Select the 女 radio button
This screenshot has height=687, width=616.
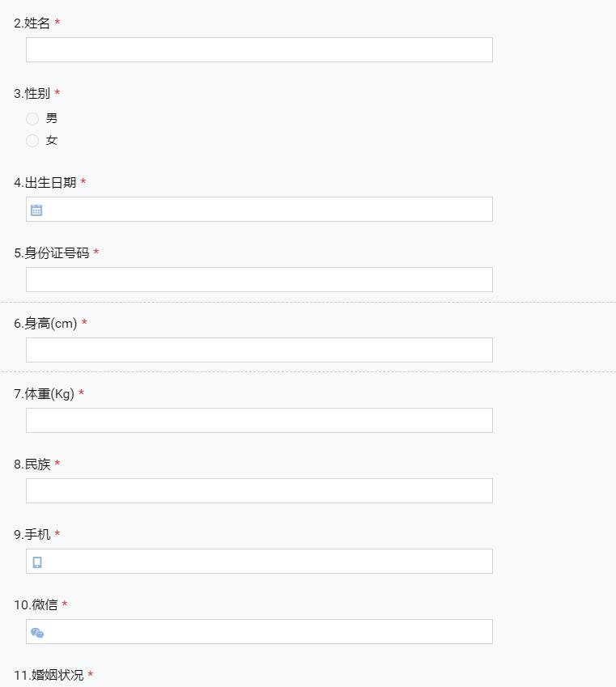click(x=32, y=141)
